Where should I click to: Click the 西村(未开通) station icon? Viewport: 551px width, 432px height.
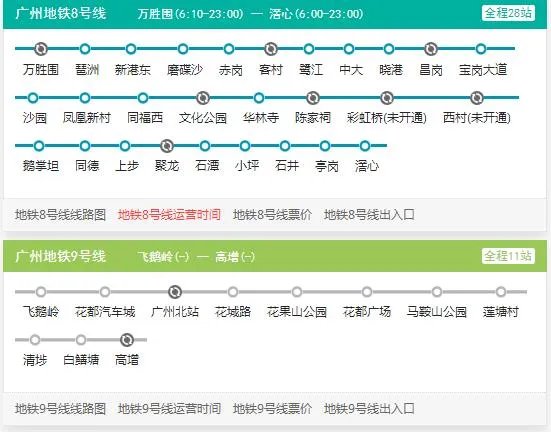[x=477, y=98]
